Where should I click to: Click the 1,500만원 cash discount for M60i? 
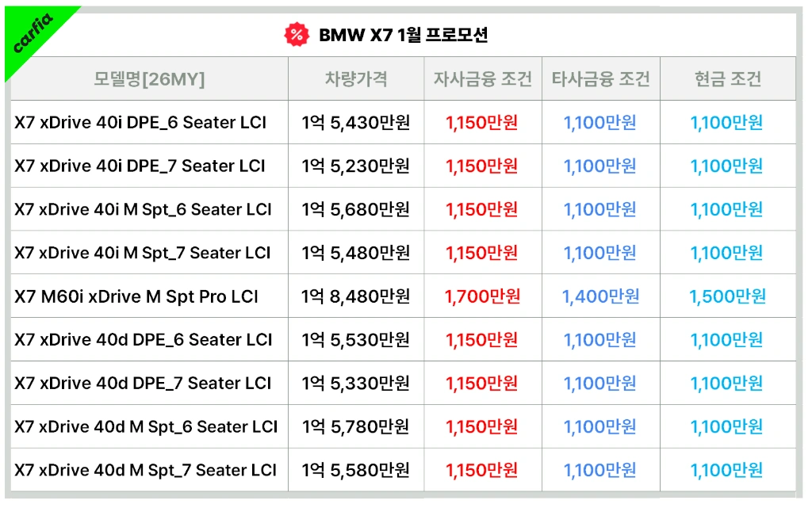[728, 296]
